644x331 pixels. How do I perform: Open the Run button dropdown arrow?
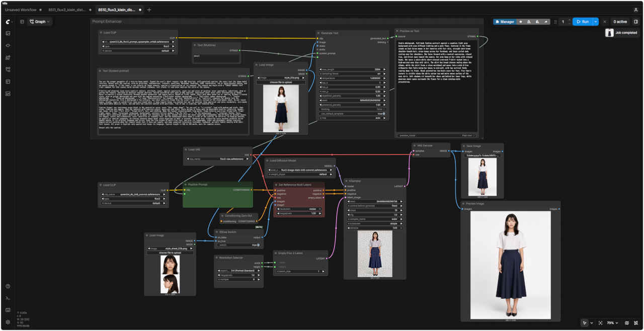(x=596, y=22)
